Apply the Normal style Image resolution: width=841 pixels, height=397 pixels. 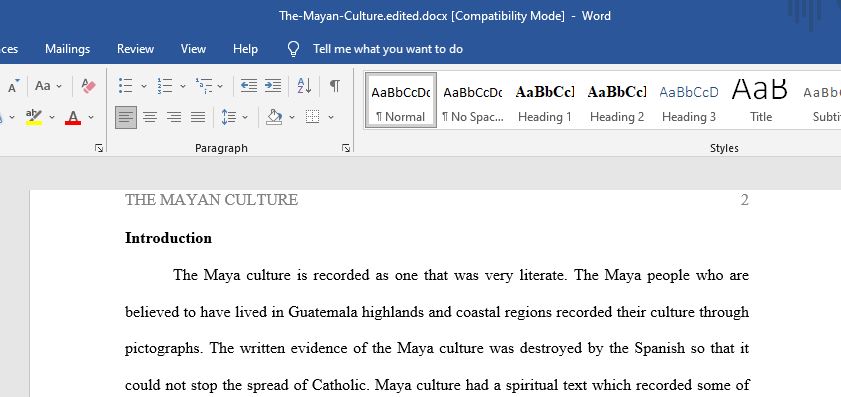401,100
